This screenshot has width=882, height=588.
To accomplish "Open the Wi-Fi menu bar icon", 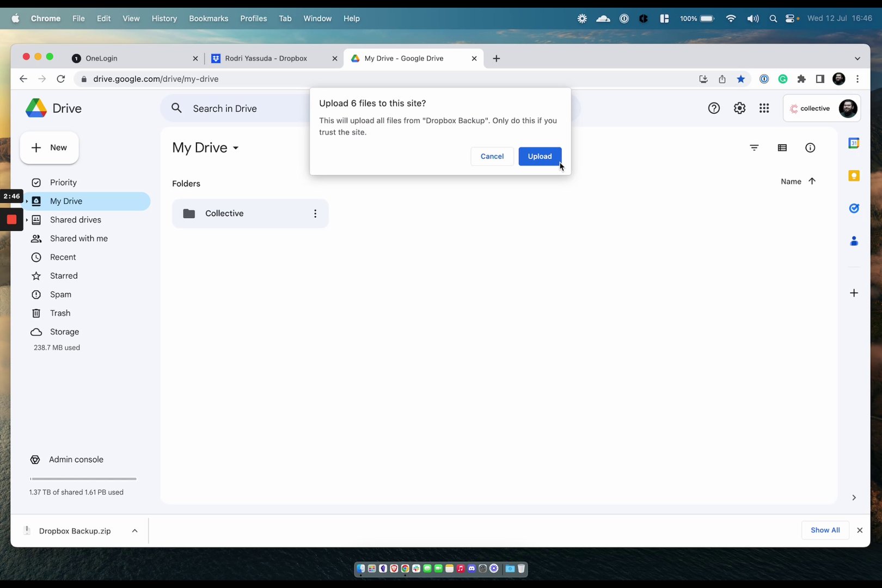I will (x=731, y=19).
